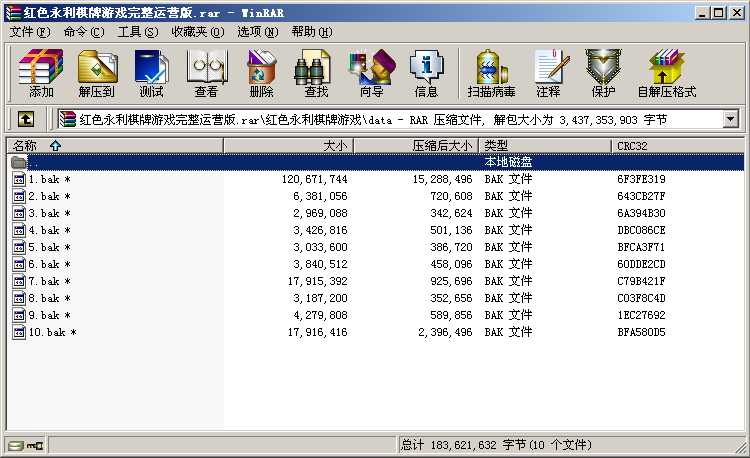Image resolution: width=750 pixels, height=458 pixels.
Task: Expand the archive path dropdown arrow
Action: pyautogui.click(x=730, y=119)
